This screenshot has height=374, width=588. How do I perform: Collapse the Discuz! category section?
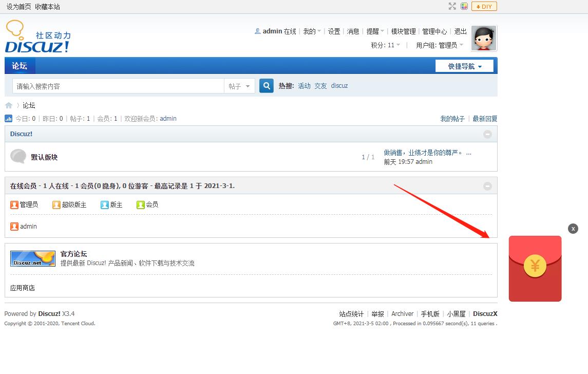tap(487, 134)
